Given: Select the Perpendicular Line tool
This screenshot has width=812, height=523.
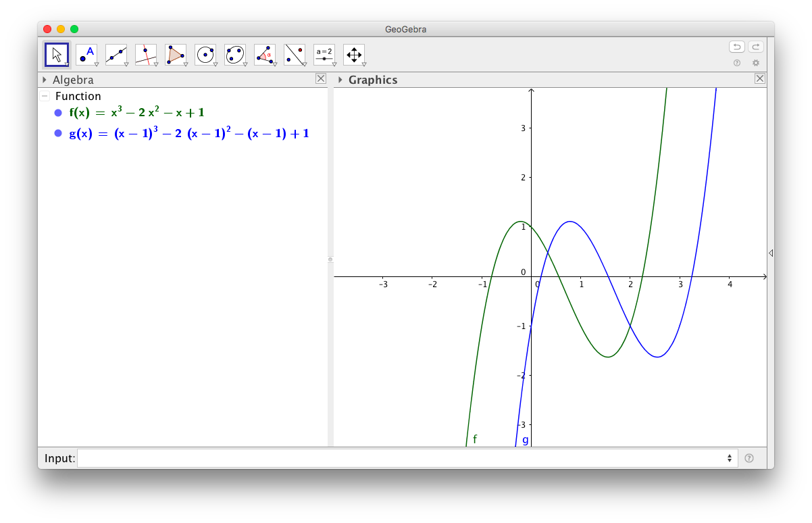Looking at the screenshot, I should tap(146, 55).
